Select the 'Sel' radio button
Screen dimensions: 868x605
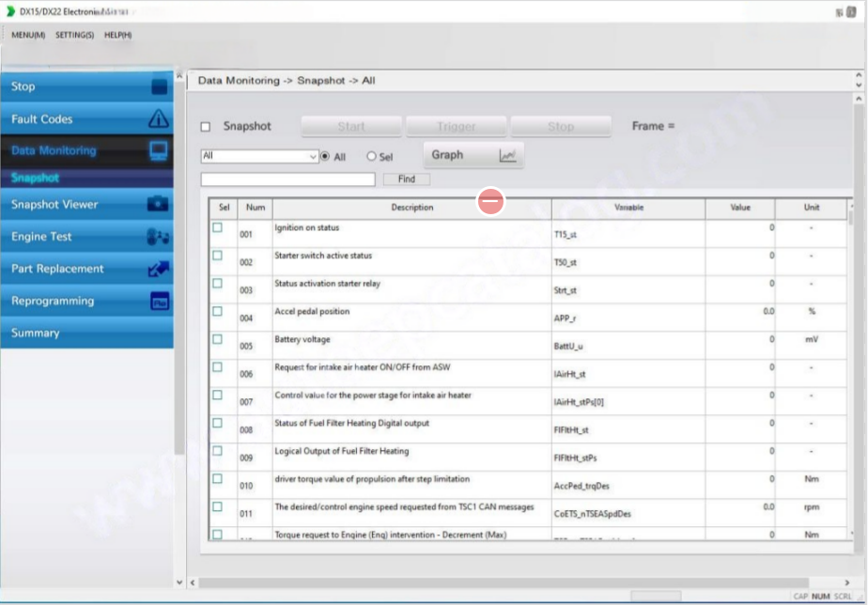tap(371, 157)
